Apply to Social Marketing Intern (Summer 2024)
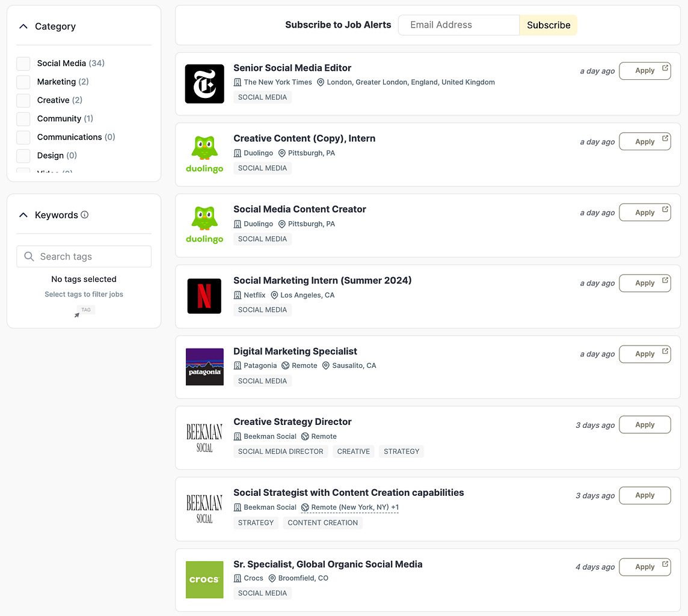This screenshot has width=688, height=616. point(645,283)
